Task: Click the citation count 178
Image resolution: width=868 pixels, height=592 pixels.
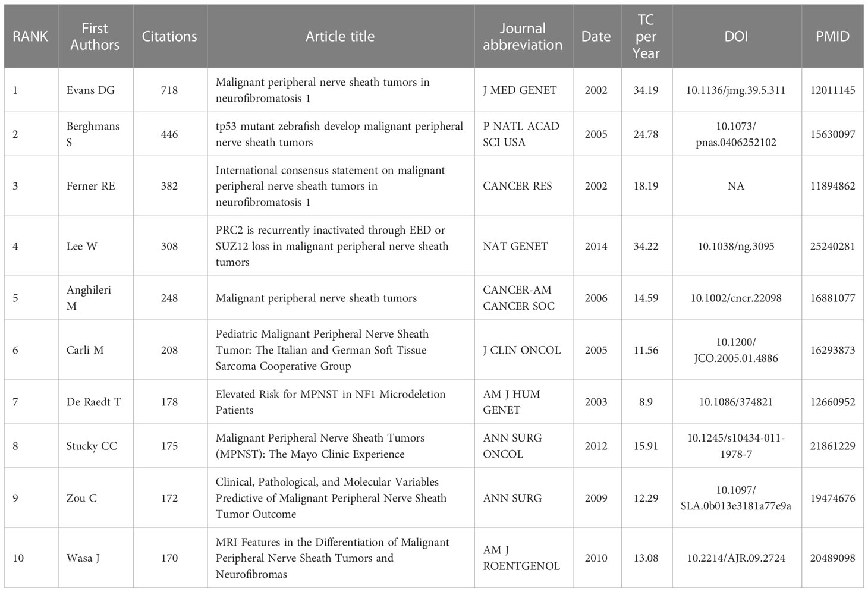Action: pyautogui.click(x=169, y=402)
